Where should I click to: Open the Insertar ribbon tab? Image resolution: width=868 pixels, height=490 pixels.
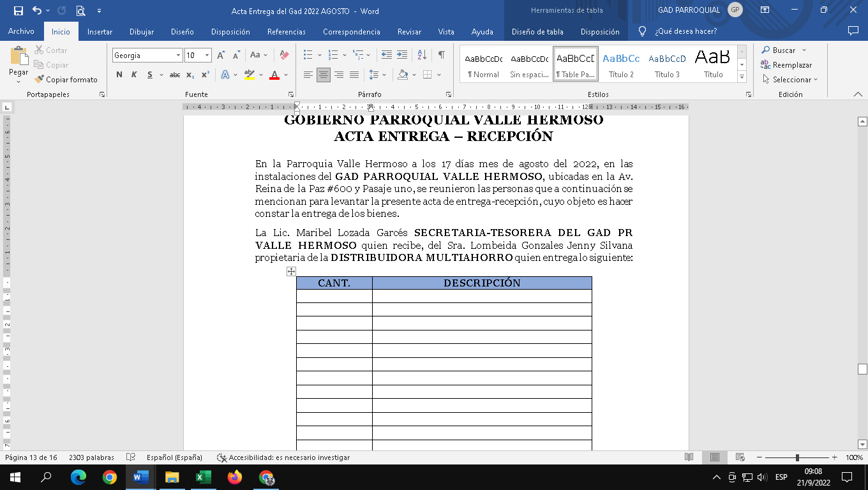(x=100, y=32)
